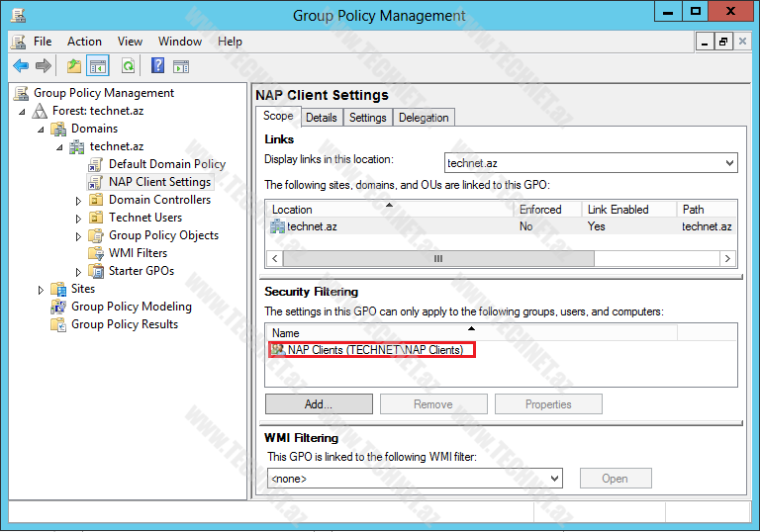Screen dimensions: 760x532
Task: Select NAP Clients security filtering entry
Action: click(x=374, y=350)
